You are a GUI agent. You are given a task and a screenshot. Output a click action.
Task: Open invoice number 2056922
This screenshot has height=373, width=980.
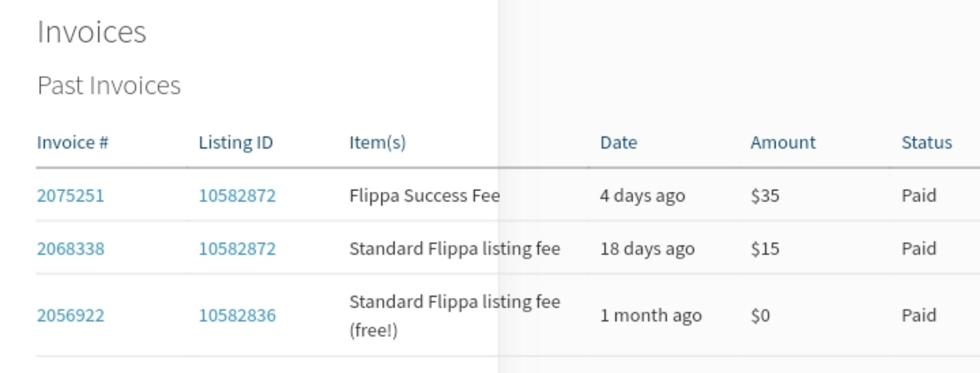click(x=70, y=315)
